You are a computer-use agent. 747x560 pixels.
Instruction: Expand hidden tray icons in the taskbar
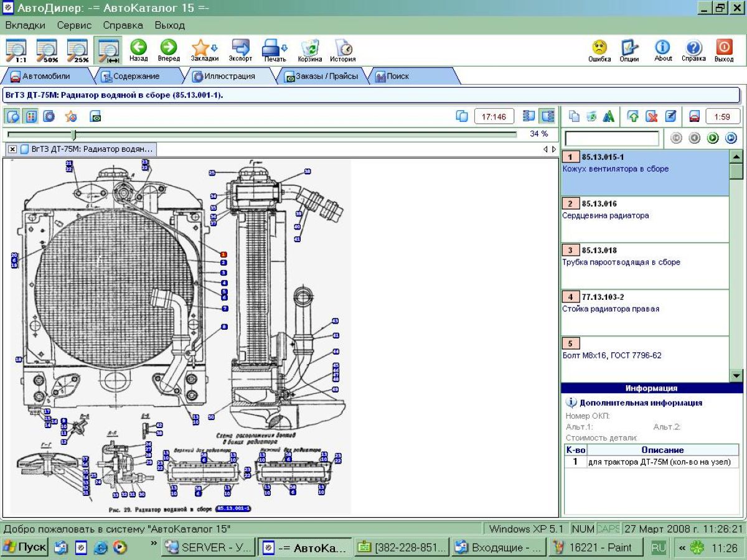point(682,548)
